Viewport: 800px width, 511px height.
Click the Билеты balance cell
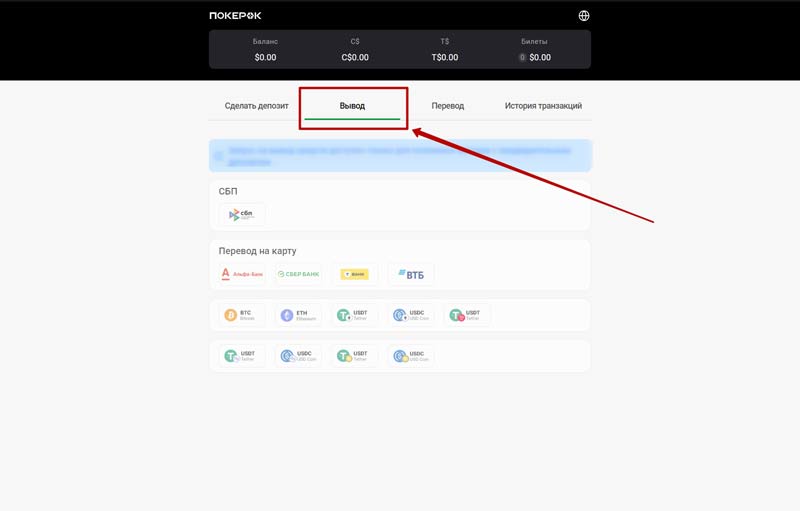click(x=535, y=50)
